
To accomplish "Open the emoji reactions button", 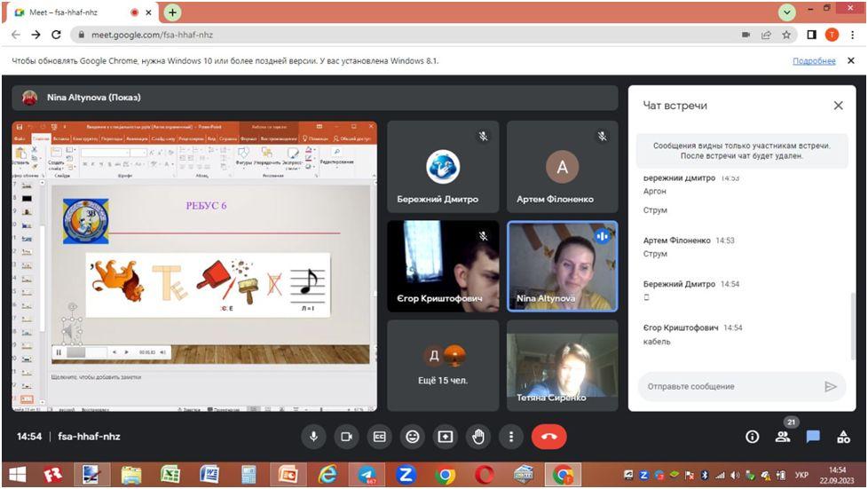I will 413,437.
